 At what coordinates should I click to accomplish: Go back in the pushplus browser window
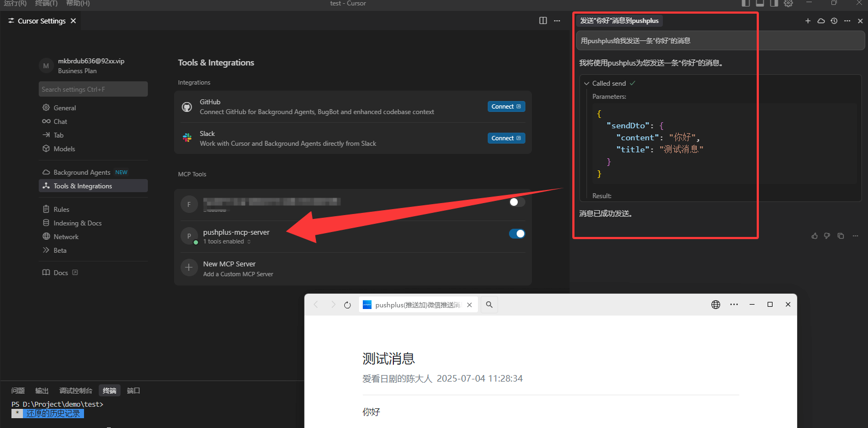pyautogui.click(x=316, y=305)
